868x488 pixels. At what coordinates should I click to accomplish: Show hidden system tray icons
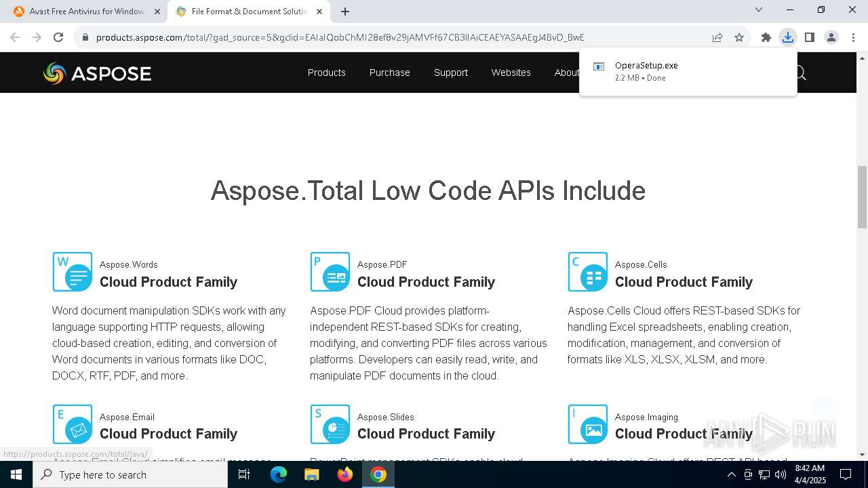pos(731,474)
